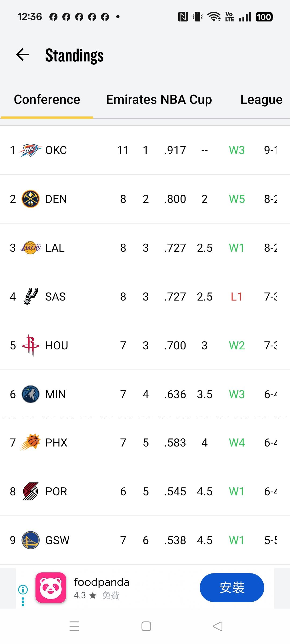
Task: Tap the OKC Thunder team logo
Action: [x=30, y=150]
